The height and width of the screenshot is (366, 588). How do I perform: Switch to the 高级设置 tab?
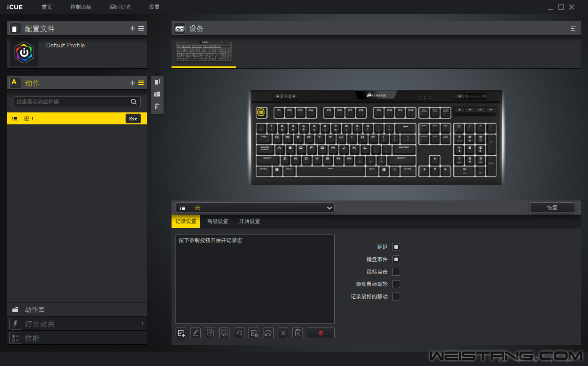coord(218,221)
